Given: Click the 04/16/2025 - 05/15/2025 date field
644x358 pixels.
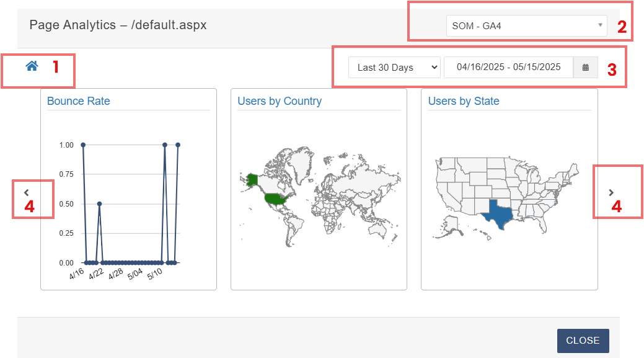Looking at the screenshot, I should (x=508, y=68).
